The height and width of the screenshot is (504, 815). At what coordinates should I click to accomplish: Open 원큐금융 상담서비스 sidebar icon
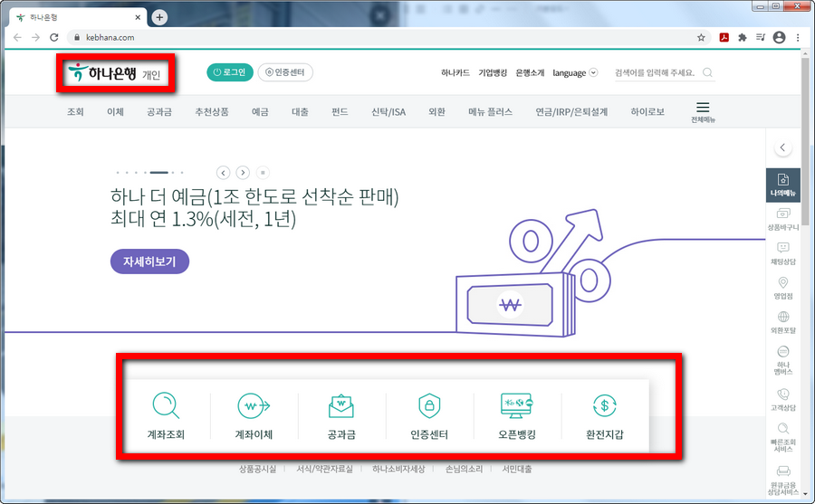(783, 480)
